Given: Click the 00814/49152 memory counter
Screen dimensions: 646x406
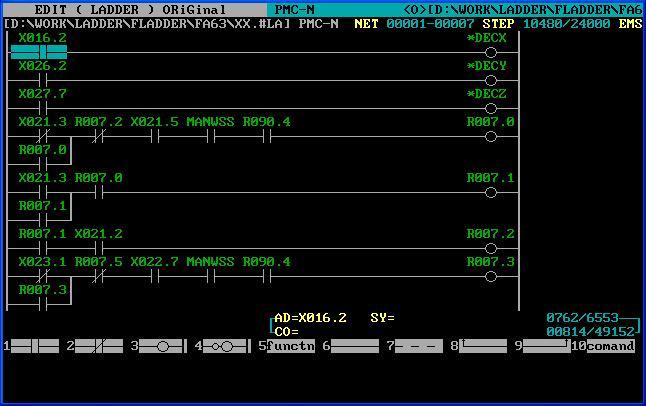Looking at the screenshot, I should 590,331.
